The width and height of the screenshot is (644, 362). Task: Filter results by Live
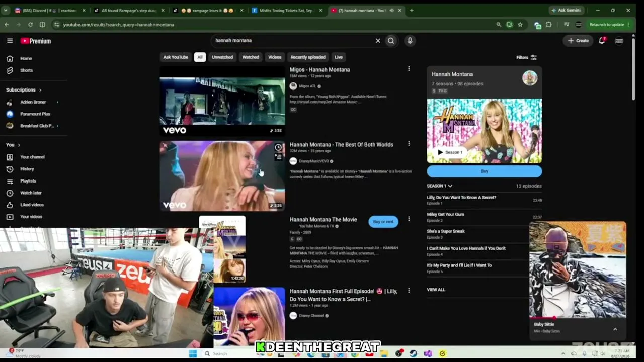point(339,57)
